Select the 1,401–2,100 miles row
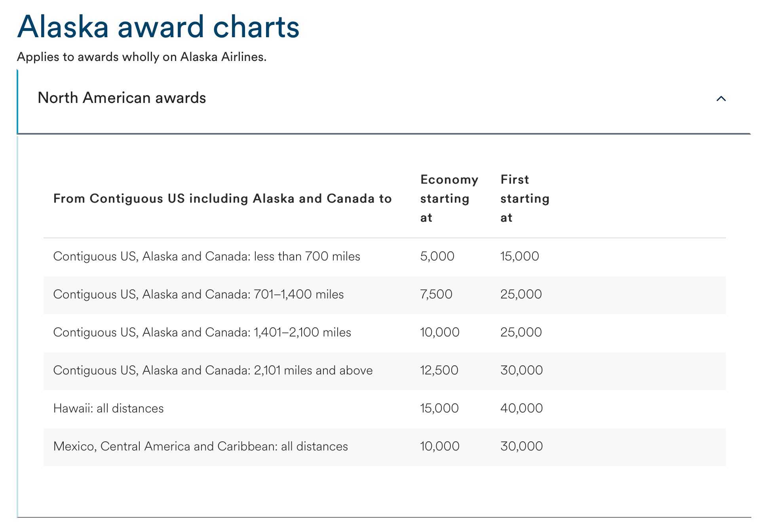 [x=202, y=332]
